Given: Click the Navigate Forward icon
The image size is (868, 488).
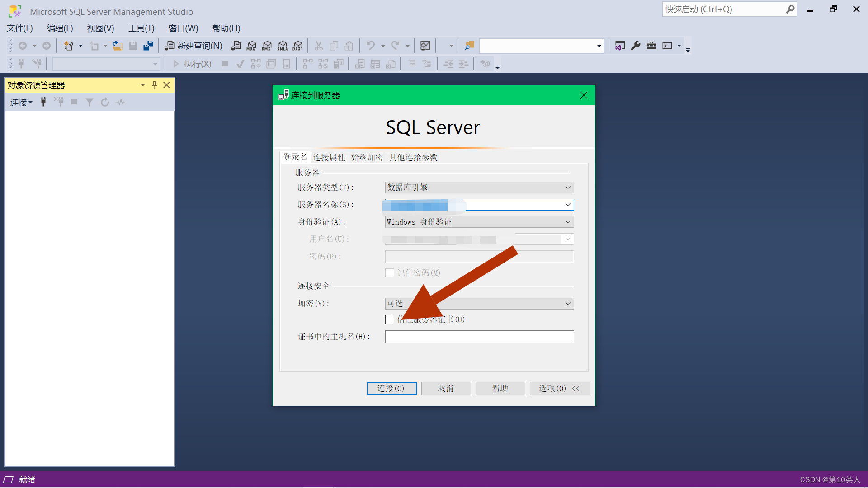Looking at the screenshot, I should [47, 46].
